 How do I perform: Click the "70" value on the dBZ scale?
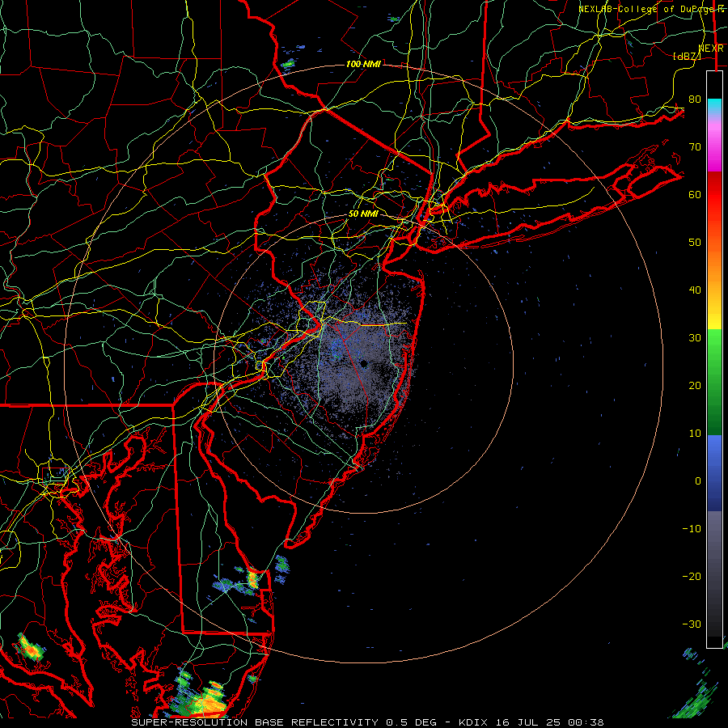click(695, 147)
